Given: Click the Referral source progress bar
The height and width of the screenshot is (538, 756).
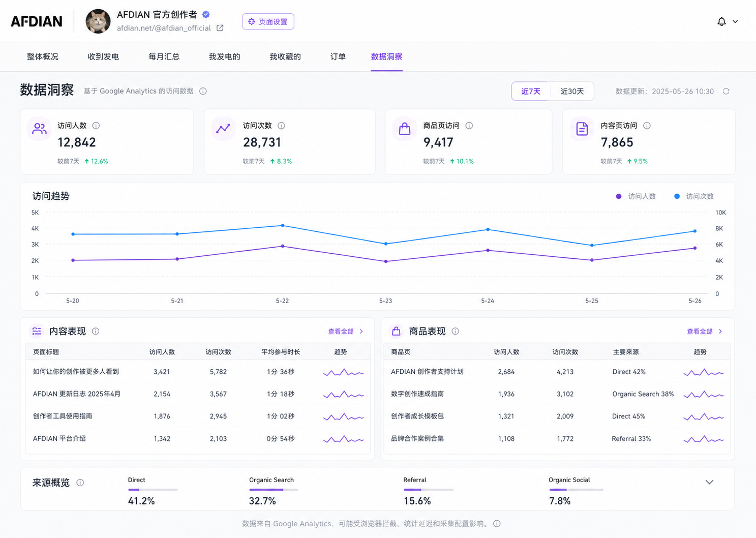Looking at the screenshot, I should 429,490.
